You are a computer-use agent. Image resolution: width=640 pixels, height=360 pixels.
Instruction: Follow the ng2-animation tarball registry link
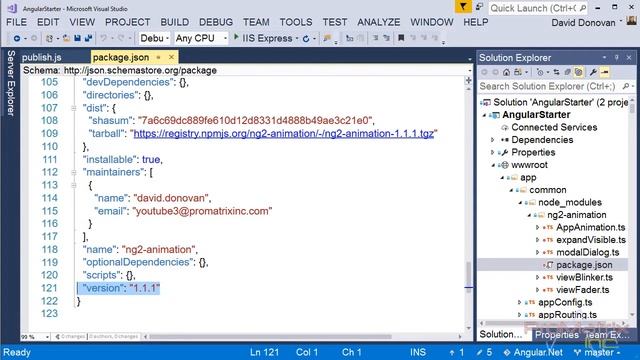(x=284, y=133)
